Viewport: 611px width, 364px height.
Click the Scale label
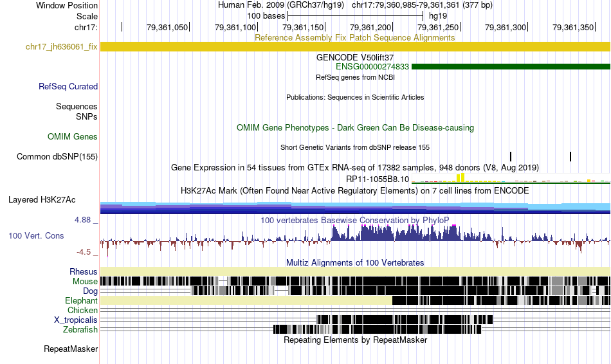(x=87, y=16)
